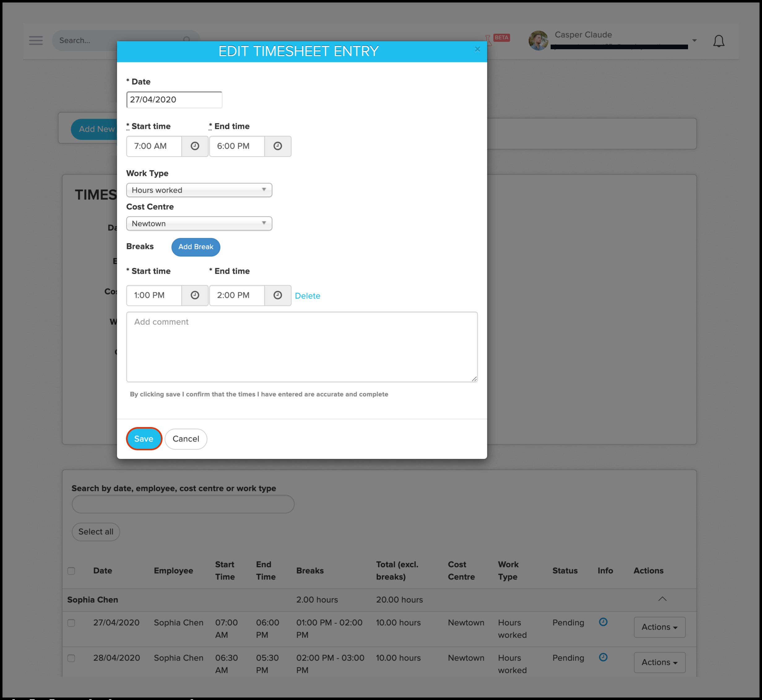Click info clock icon for 28/04/2020 row
Screen dimensions: 762x700
pos(603,657)
